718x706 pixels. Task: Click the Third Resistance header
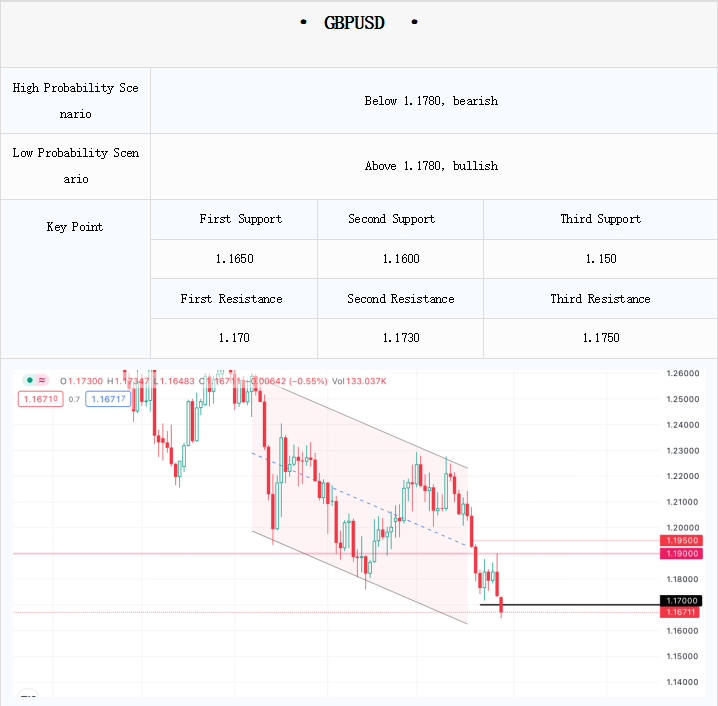click(x=600, y=299)
